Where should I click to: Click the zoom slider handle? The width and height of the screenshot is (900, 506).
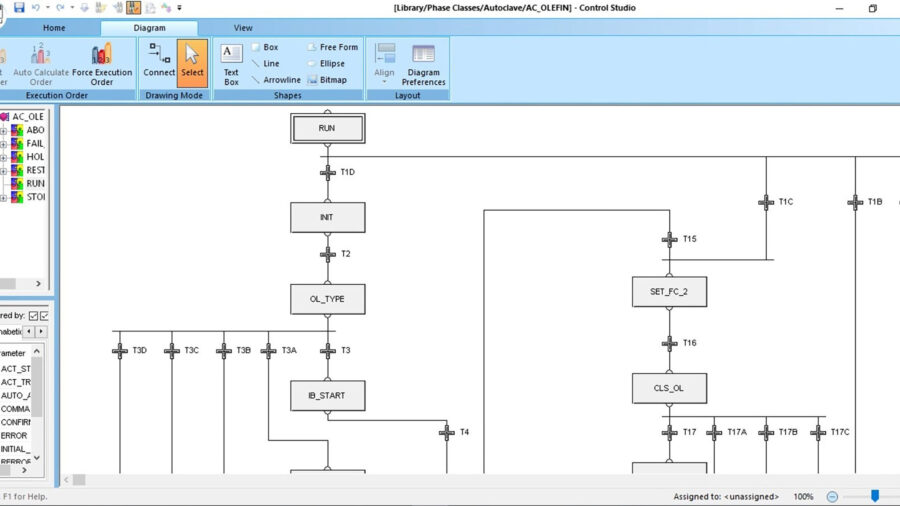click(x=875, y=496)
